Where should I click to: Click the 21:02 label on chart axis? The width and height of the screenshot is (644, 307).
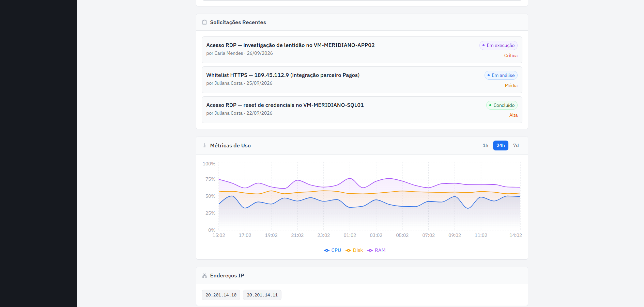(x=297, y=235)
